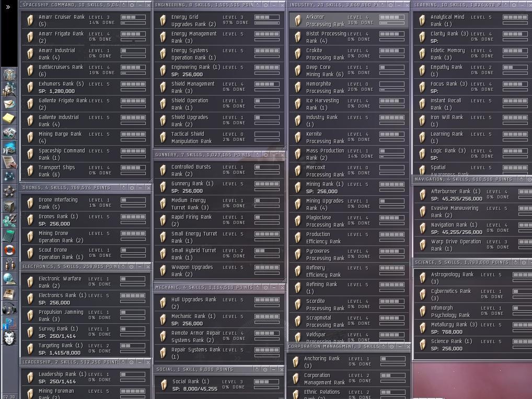Open the wallet coins icon
This screenshot has width=532, height=399.
[x=9, y=220]
